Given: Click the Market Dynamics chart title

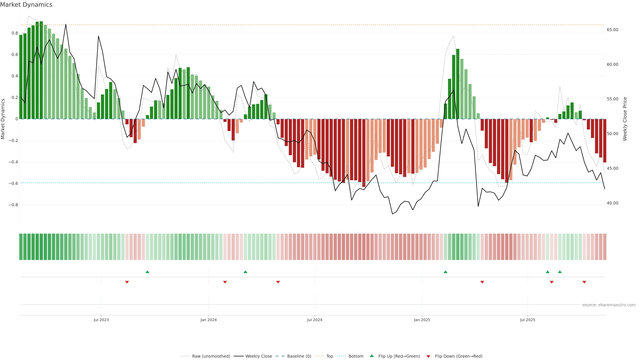Looking at the screenshot, I should pyautogui.click(x=26, y=5).
